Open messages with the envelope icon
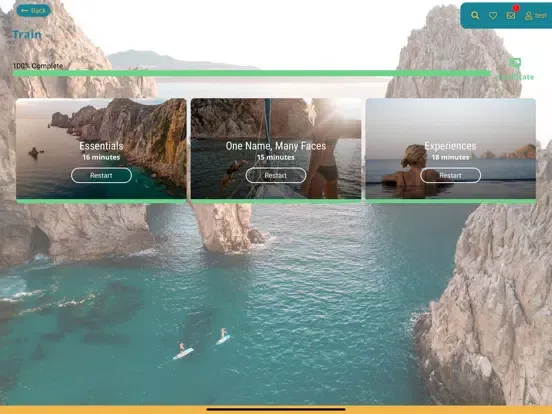The width and height of the screenshot is (552, 414). click(x=511, y=15)
